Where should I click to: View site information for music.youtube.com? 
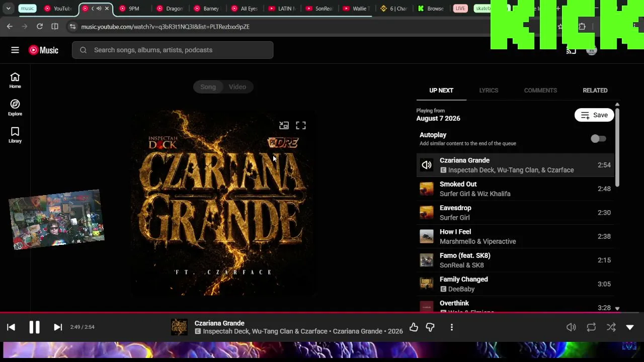tap(72, 26)
